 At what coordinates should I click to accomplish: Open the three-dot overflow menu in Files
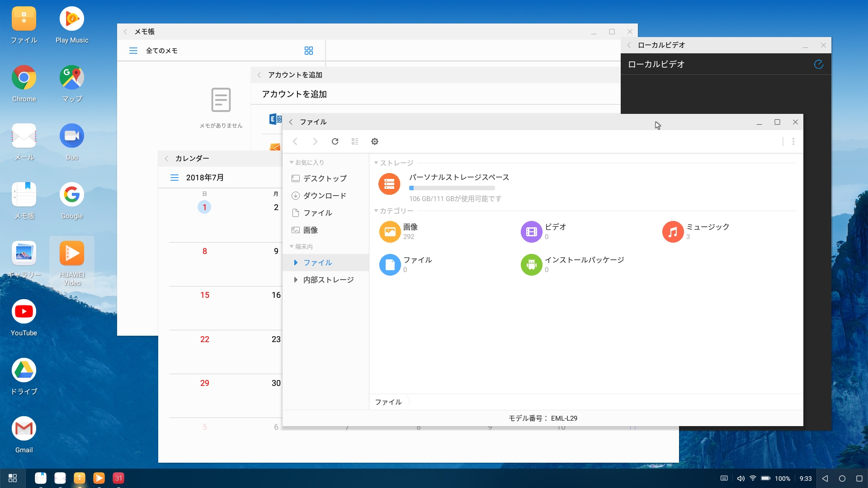(793, 141)
